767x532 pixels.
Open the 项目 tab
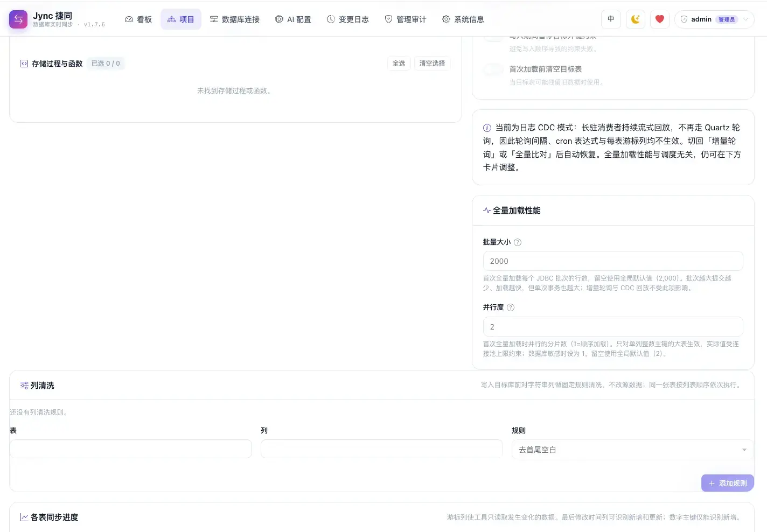[181, 19]
